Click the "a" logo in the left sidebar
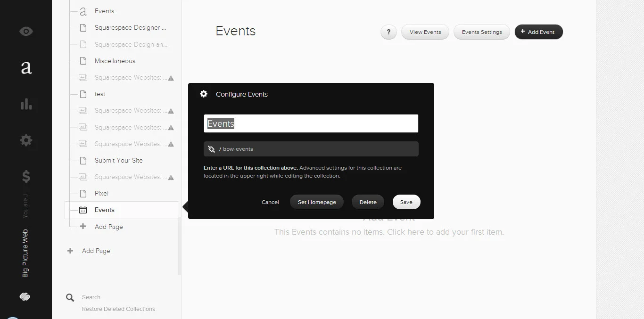The width and height of the screenshot is (644, 319). 26,68
